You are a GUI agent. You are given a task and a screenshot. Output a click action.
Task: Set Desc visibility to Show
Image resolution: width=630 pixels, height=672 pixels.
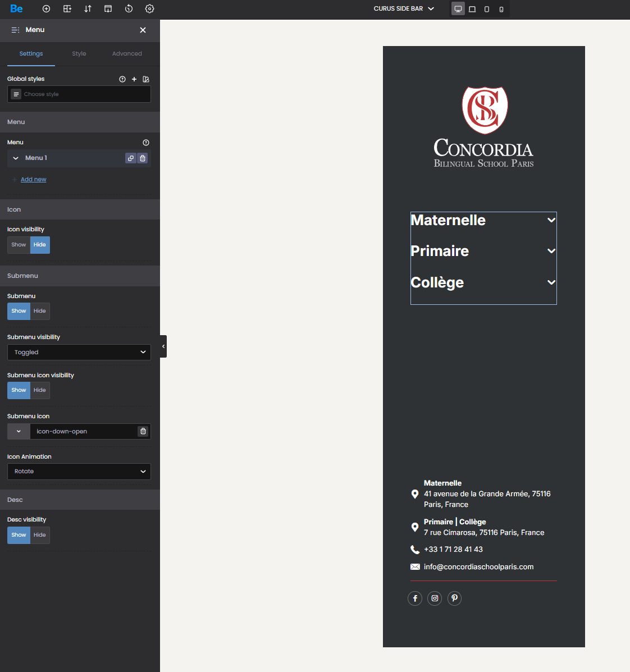pyautogui.click(x=19, y=535)
